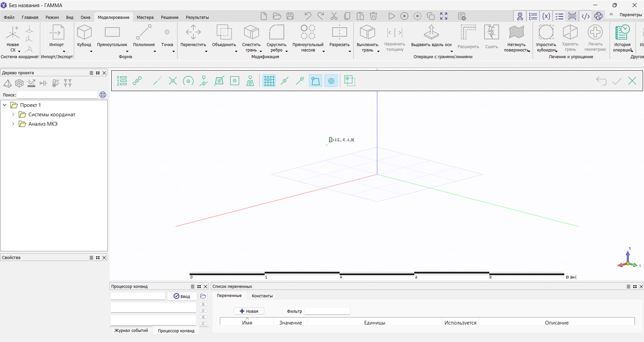Toggle the concentric circle snap button

coord(331,81)
